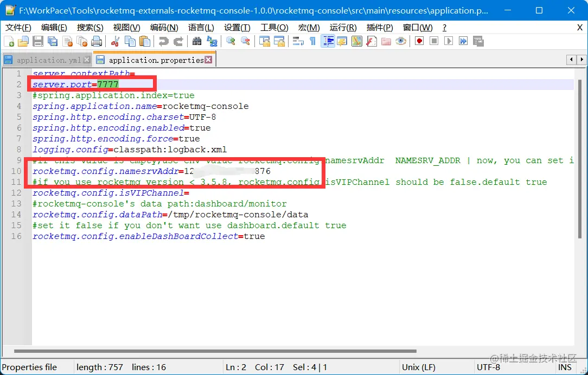This screenshot has width=588, height=375.
Task: Cut selection using scissors icon
Action: point(115,41)
